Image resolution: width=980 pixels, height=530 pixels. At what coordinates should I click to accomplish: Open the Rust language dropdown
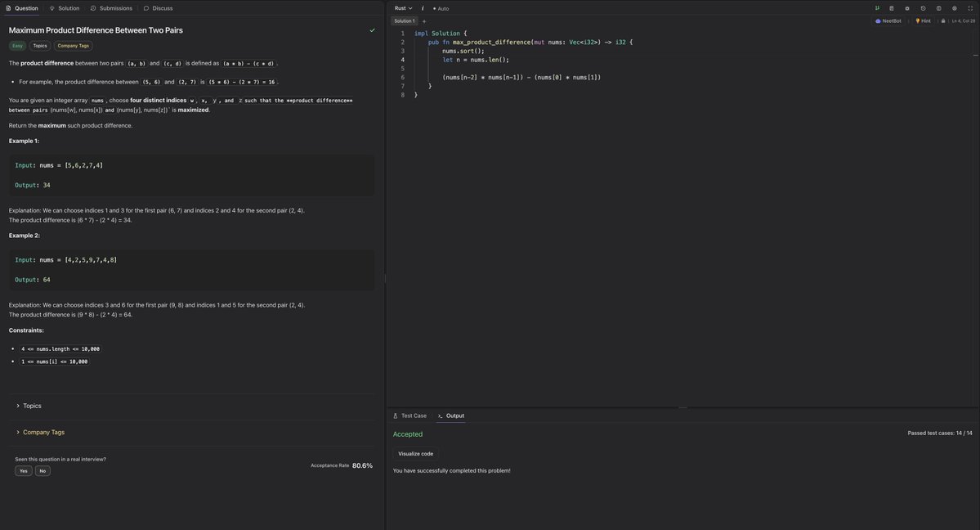pyautogui.click(x=403, y=8)
